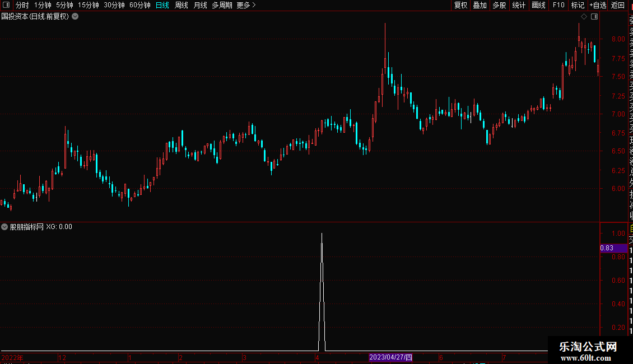Switch to 分时 intraday view
This screenshot has width=633, height=364.
tap(22, 5)
